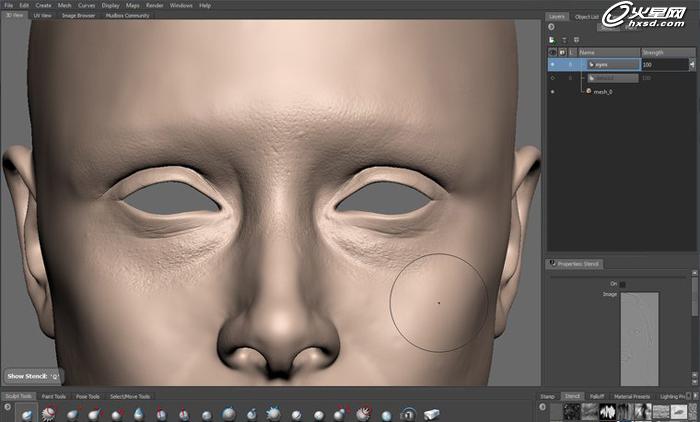
Task: Click the third icon in Layers toolbar
Action: pos(578,38)
